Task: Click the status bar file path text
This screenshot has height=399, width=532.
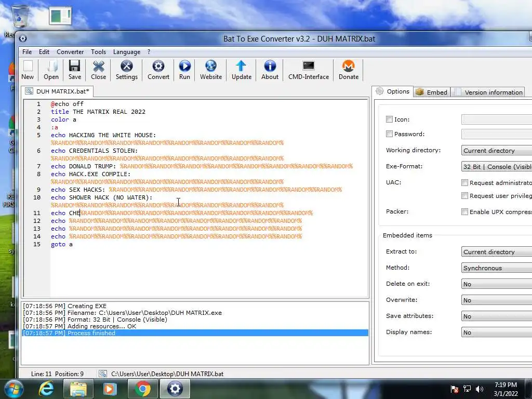Action: 167,374
